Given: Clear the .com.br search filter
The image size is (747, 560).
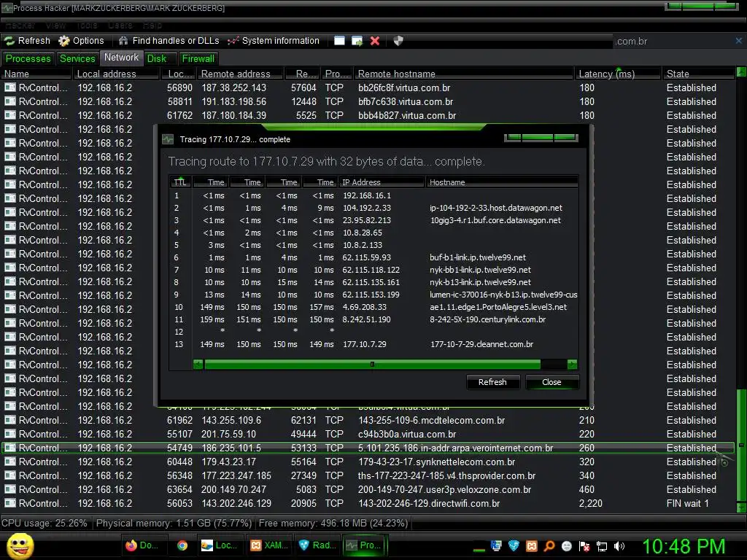Looking at the screenshot, I should tap(739, 41).
